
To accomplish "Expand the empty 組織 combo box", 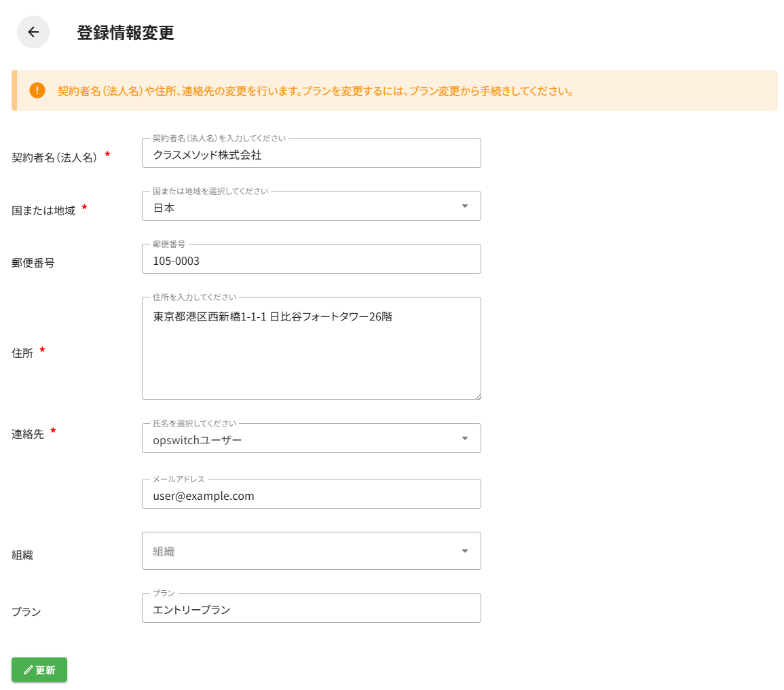I will [299, 551].
